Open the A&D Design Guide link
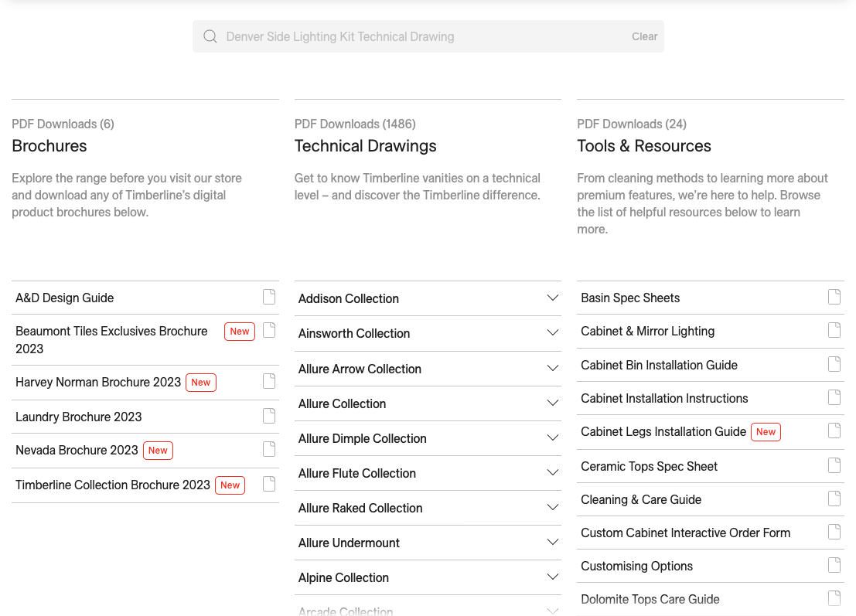Viewport: 856px width, 616px height. coord(64,298)
